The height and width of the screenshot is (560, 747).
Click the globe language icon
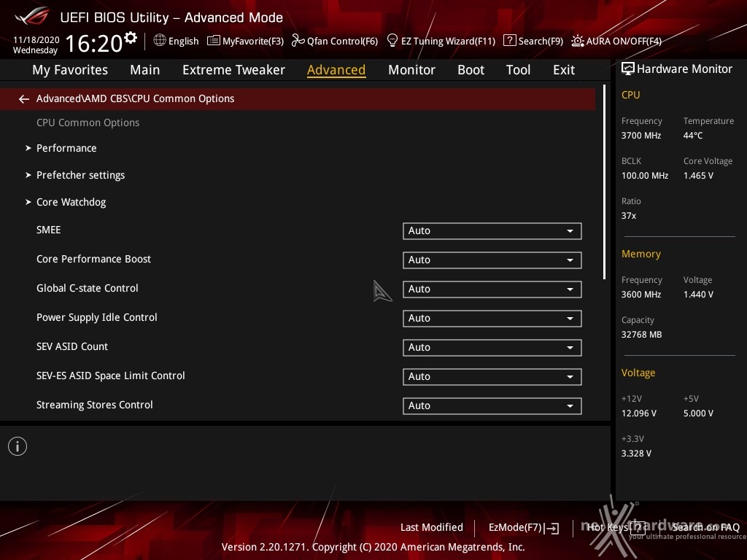click(x=160, y=41)
